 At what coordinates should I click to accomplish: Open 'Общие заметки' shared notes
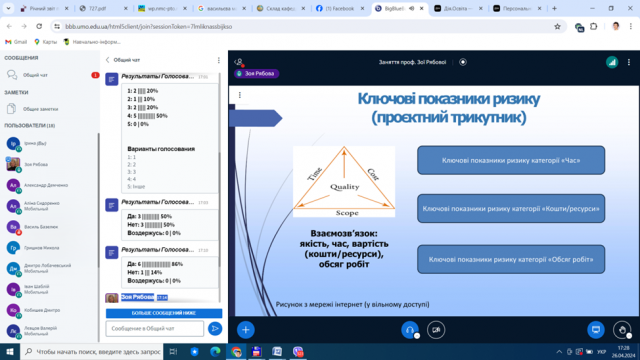click(50, 109)
